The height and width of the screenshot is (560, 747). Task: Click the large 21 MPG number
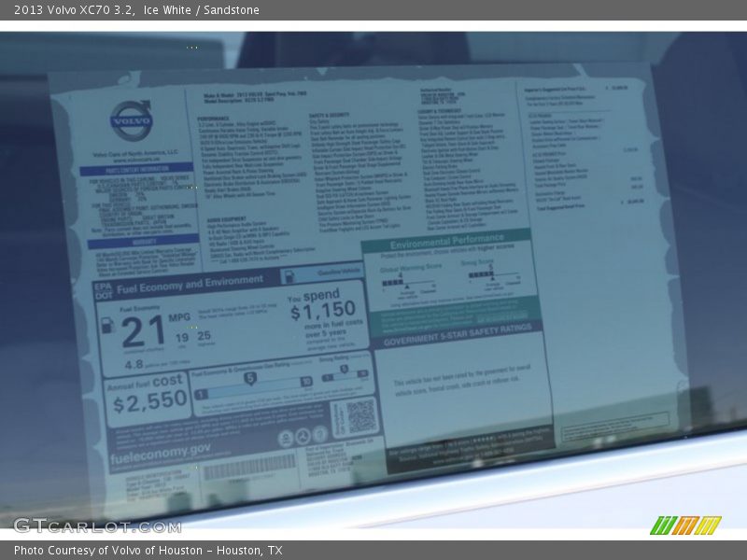click(143, 331)
